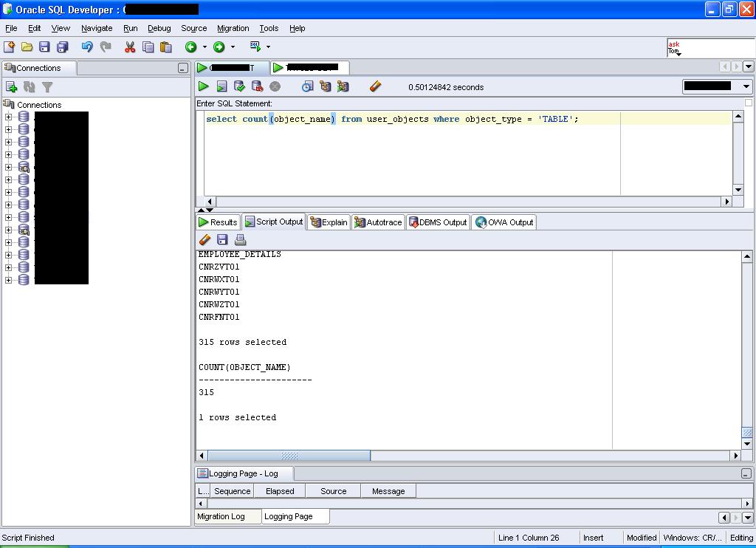
Task: Click the Cut scissors icon
Action: (130, 47)
